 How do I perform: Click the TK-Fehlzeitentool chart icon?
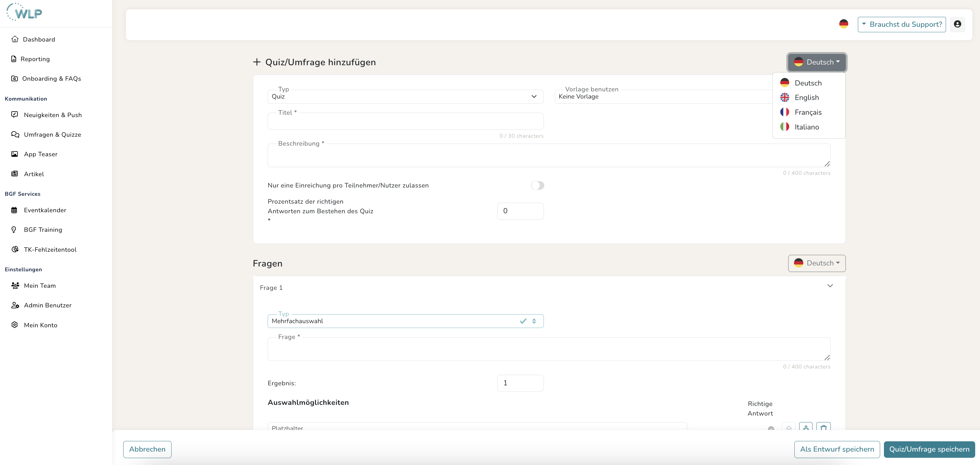click(15, 249)
